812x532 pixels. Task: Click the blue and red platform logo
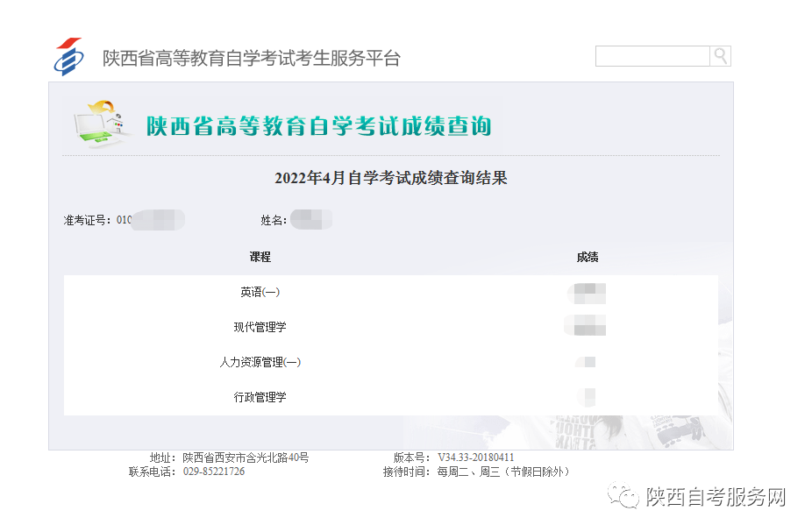(69, 57)
